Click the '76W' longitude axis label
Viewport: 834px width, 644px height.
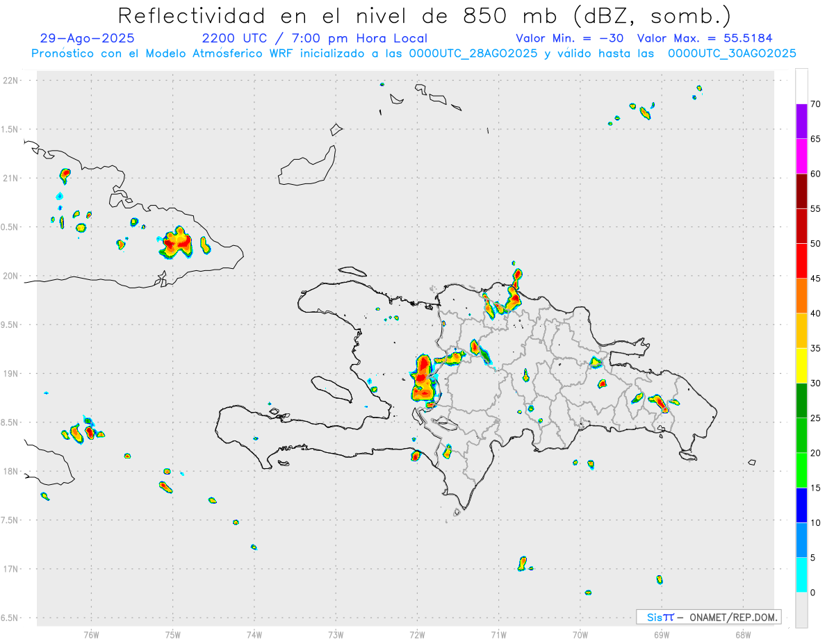click(x=91, y=634)
